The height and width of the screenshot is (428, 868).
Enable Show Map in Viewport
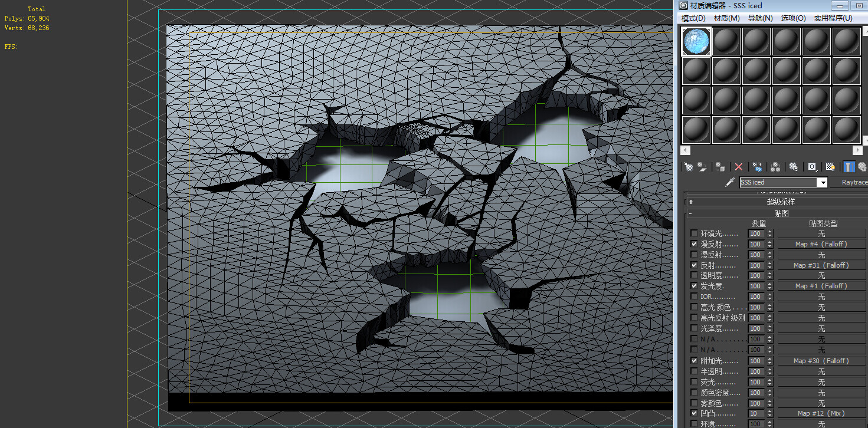830,167
